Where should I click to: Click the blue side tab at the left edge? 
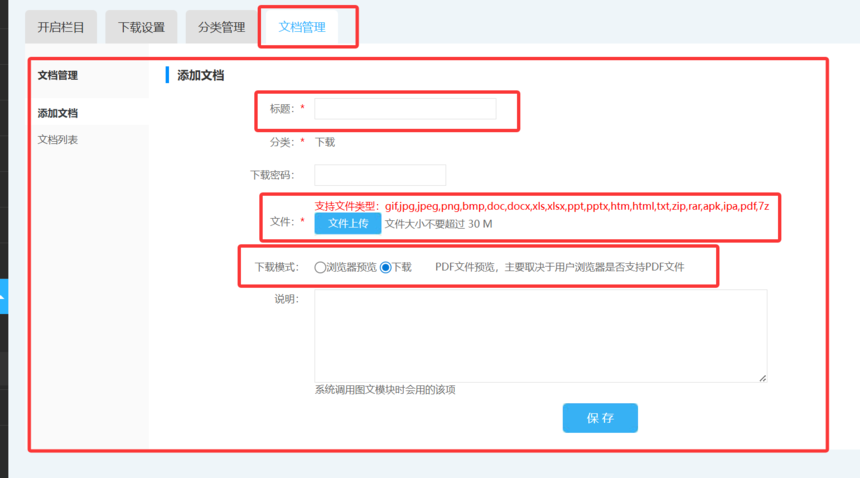[4, 296]
